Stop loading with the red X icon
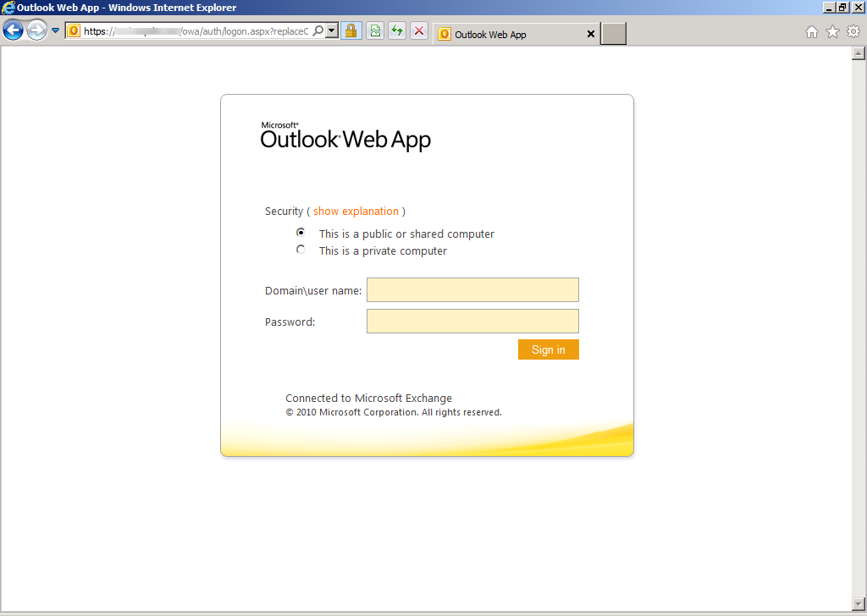This screenshot has height=616, width=867. point(419,31)
